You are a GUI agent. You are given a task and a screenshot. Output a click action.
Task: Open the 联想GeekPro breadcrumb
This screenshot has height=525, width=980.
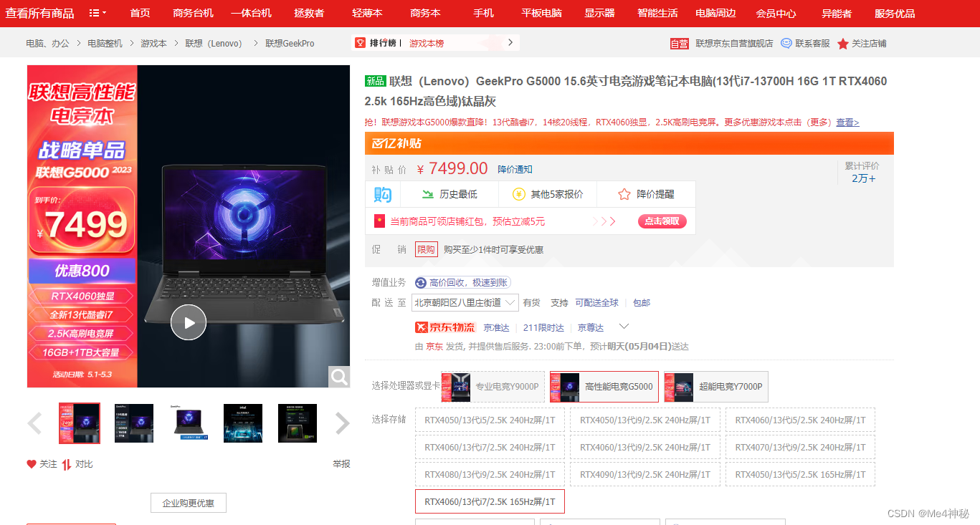[x=290, y=44]
